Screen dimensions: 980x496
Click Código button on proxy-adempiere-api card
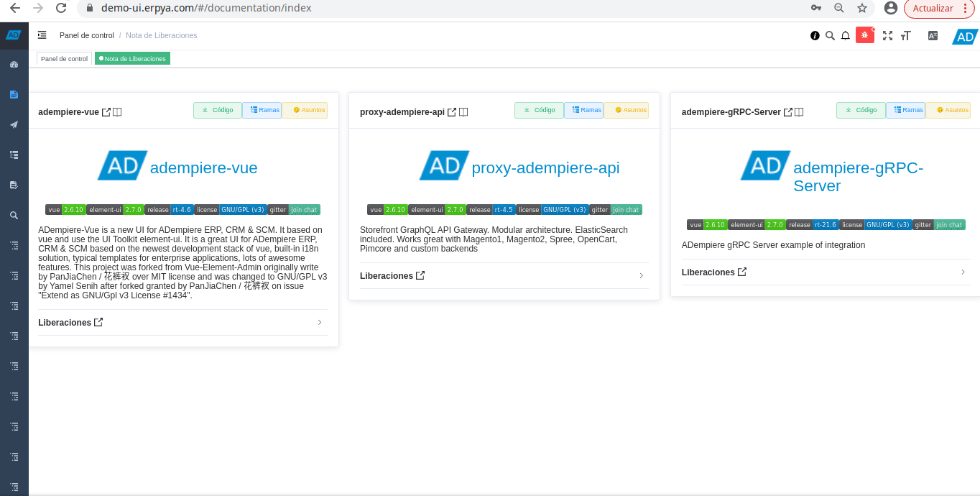point(539,110)
